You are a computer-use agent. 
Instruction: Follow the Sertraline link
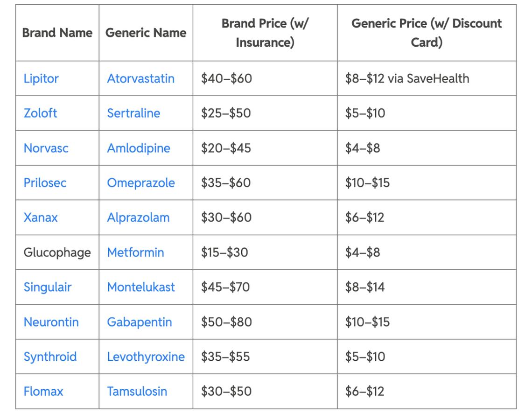pos(133,113)
